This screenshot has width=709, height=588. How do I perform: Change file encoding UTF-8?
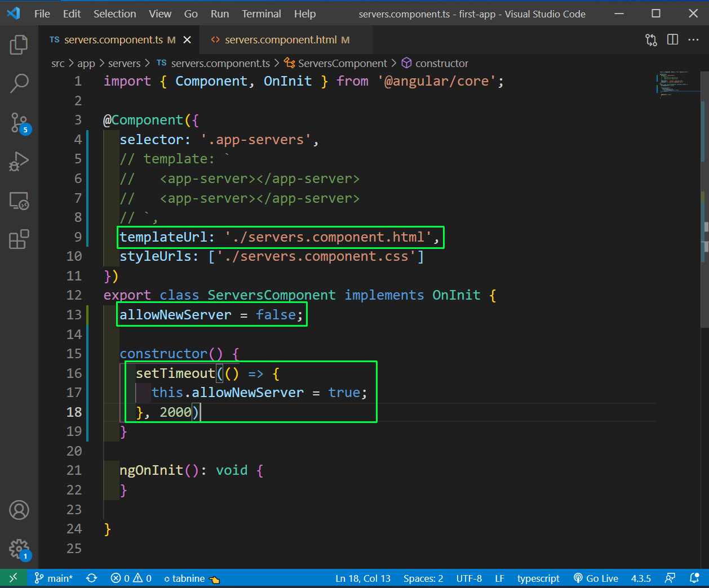click(469, 578)
